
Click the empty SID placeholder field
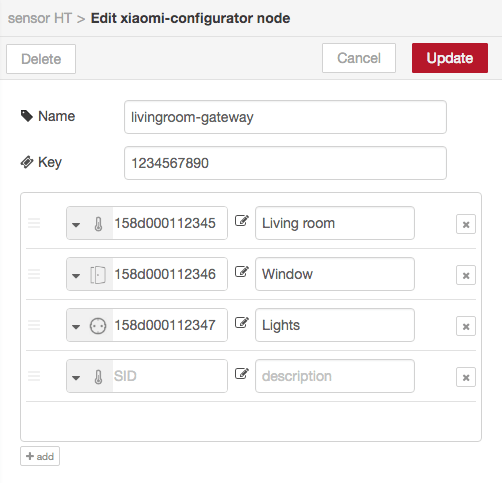click(170, 376)
